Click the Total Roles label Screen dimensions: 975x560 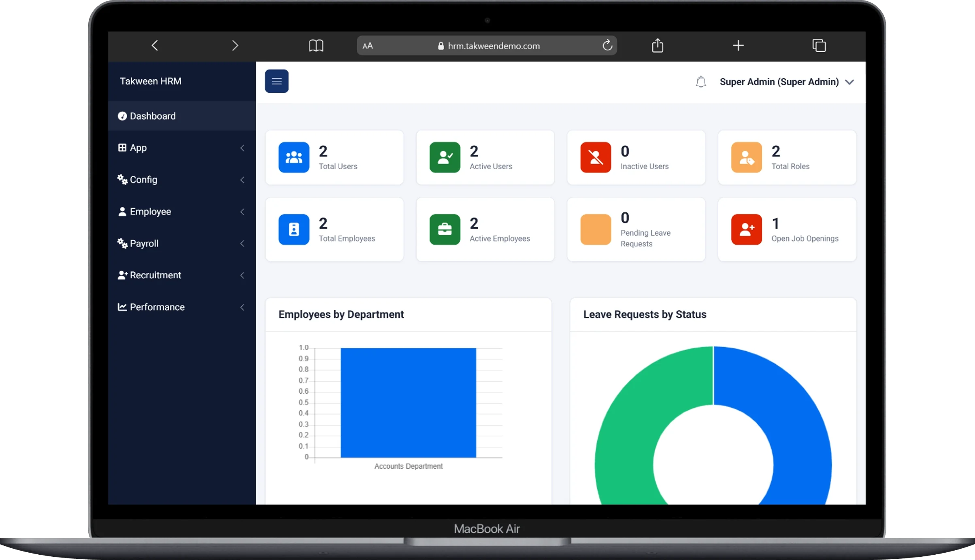(x=790, y=166)
